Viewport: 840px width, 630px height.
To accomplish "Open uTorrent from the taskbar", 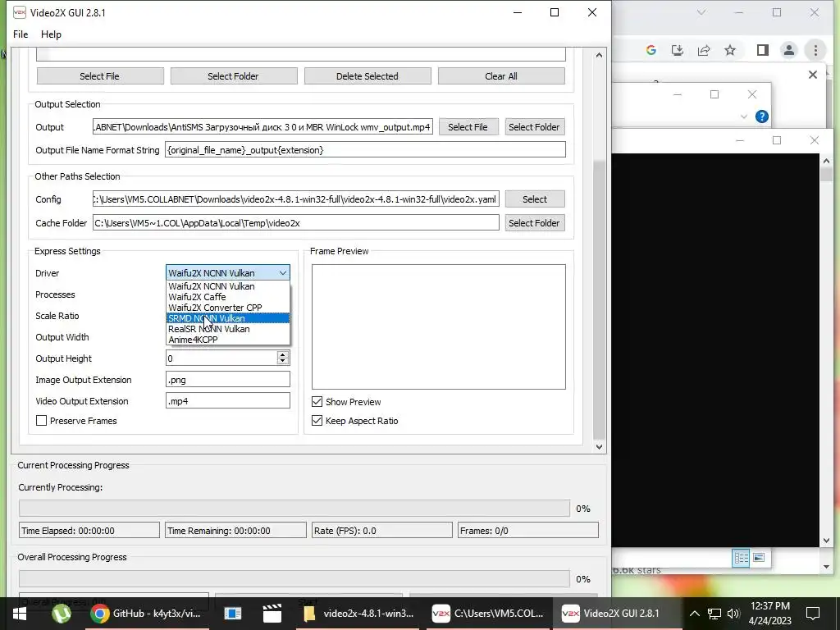I will (x=61, y=614).
